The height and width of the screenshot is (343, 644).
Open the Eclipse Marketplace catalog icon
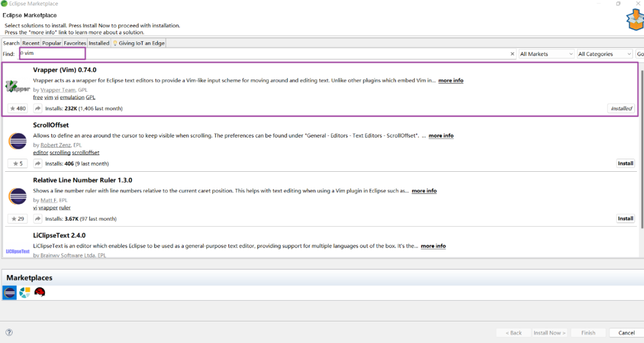[x=10, y=292]
